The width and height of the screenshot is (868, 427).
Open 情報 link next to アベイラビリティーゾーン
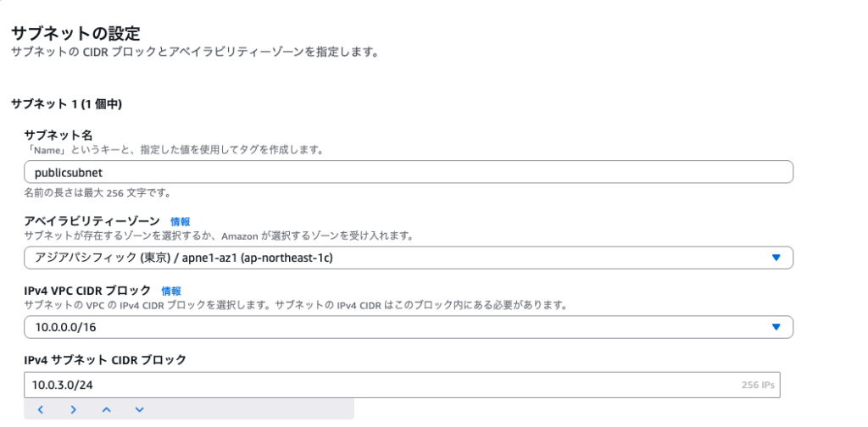pyautogui.click(x=181, y=221)
